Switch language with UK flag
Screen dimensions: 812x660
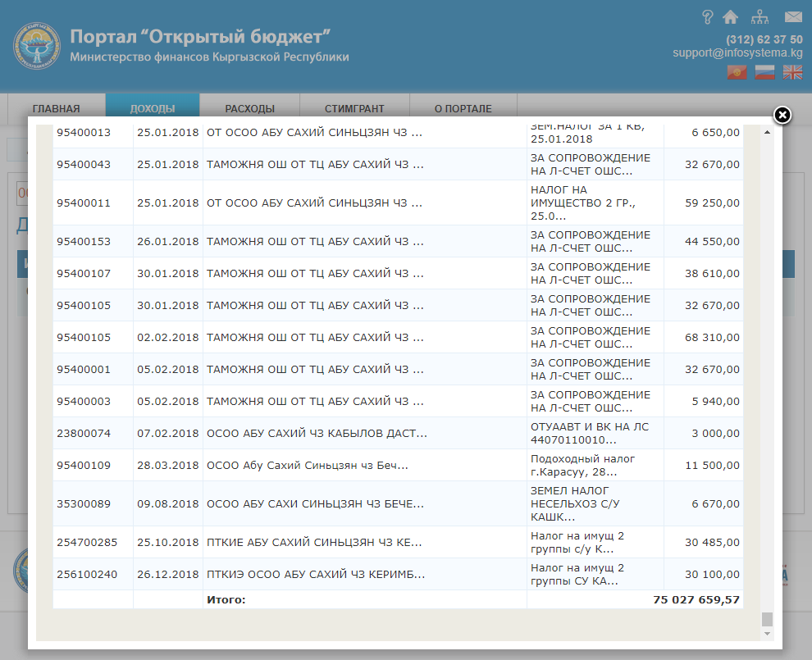pyautogui.click(x=792, y=72)
